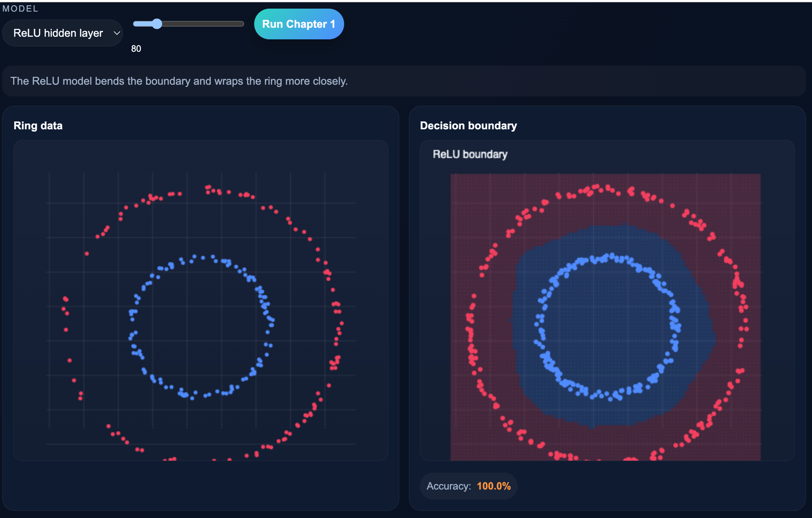
Task: Click the Accuracy 100.0% value
Action: tap(494, 486)
